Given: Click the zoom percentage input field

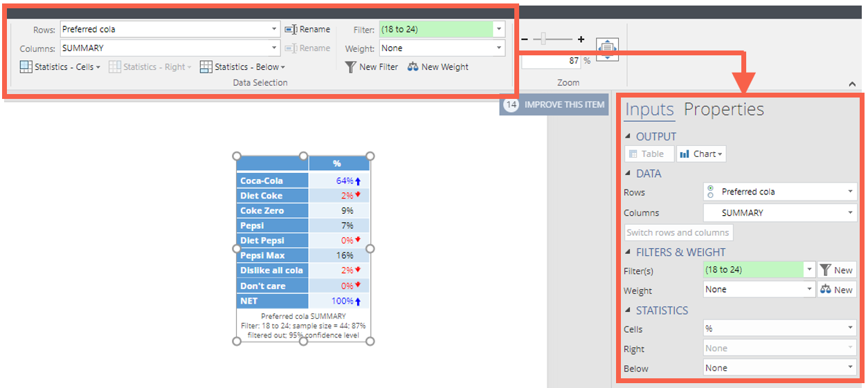Looking at the screenshot, I should coord(551,61).
